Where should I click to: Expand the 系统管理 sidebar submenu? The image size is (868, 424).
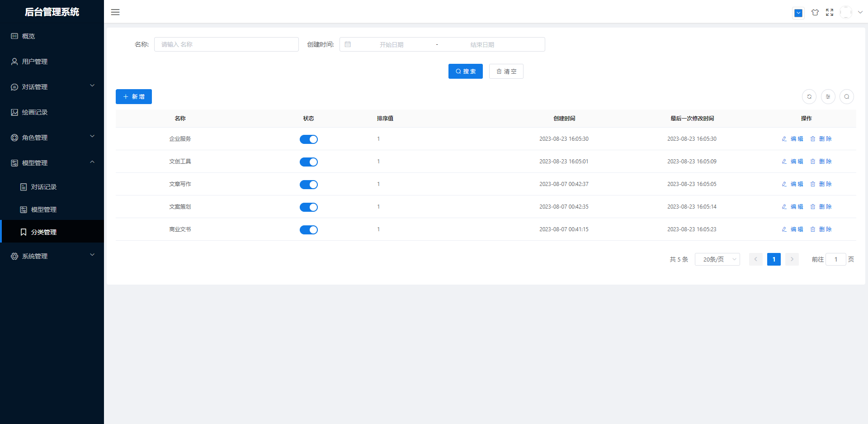point(52,256)
